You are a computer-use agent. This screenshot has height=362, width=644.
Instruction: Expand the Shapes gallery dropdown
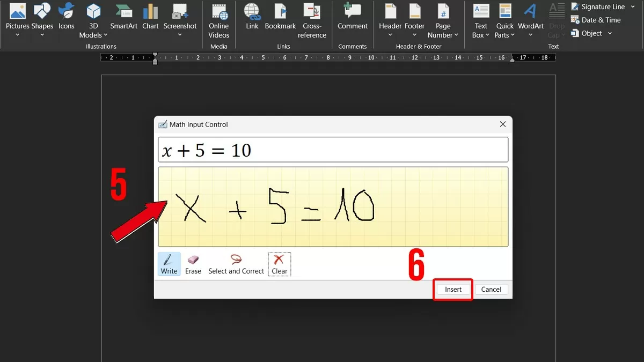tap(42, 21)
